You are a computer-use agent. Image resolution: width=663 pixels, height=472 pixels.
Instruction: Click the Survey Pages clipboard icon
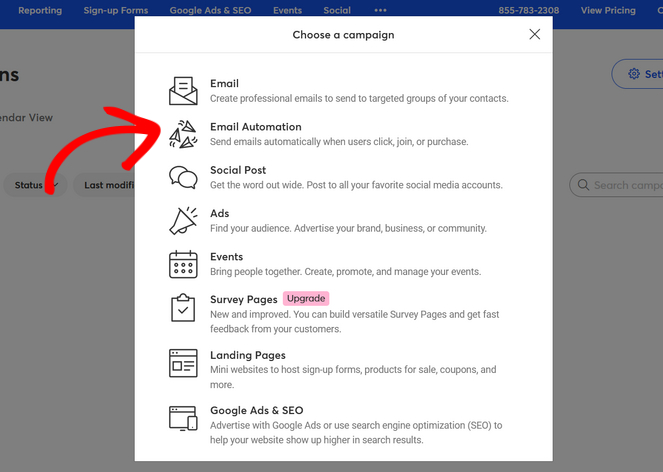[183, 307]
